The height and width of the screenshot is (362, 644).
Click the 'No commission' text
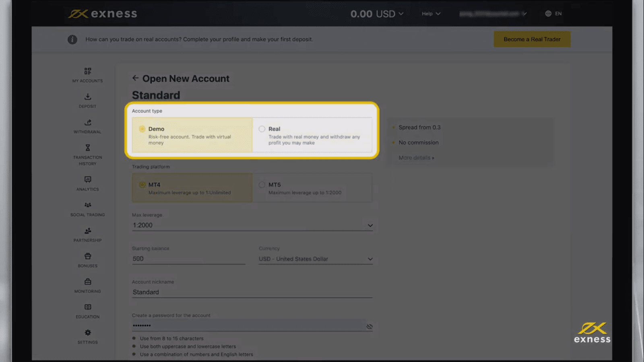(x=419, y=142)
